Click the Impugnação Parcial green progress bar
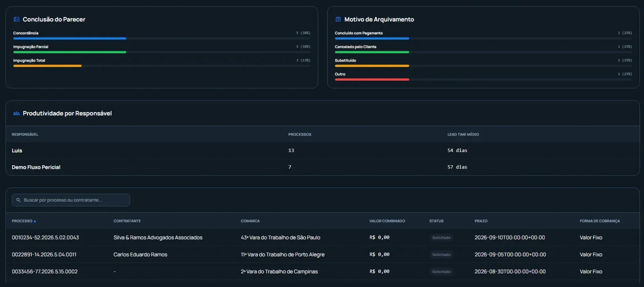This screenshot has width=644, height=287. point(70,52)
